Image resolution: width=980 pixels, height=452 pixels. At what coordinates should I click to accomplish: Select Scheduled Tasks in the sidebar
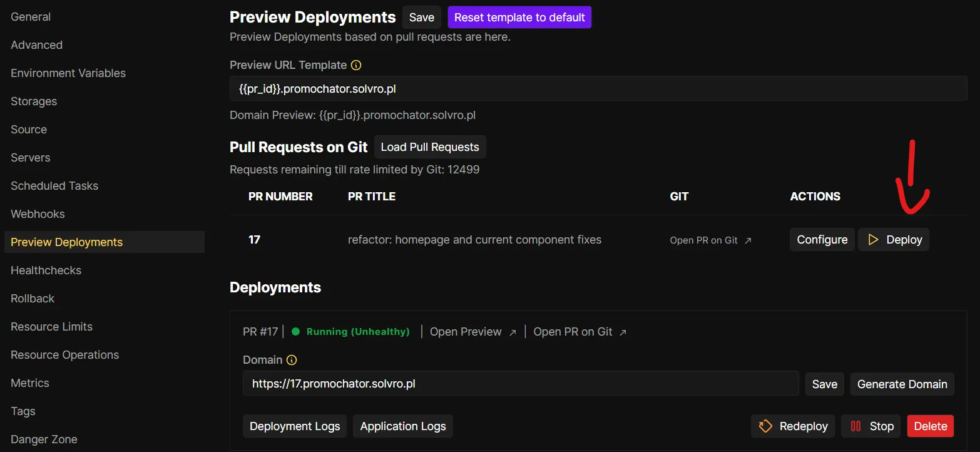(x=54, y=186)
